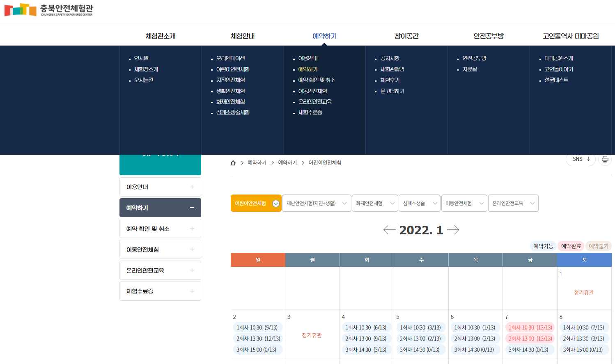Open 심폐소생술 dropdown tab
This screenshot has width=615, height=364.
(420, 203)
